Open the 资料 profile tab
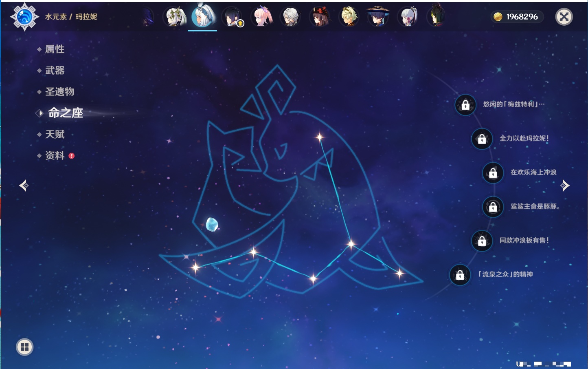The width and height of the screenshot is (588, 369). click(x=55, y=155)
